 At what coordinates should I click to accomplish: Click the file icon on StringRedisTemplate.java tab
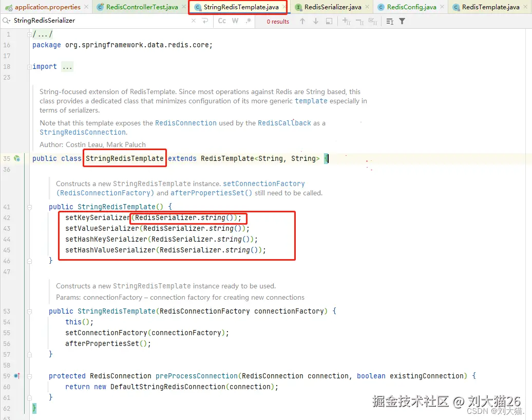point(198,7)
